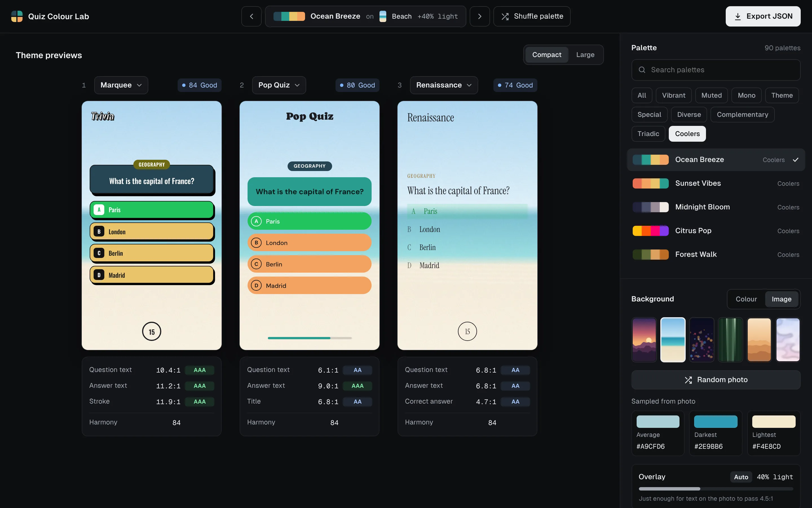Click the Overlay strength slider track
This screenshot has height=508, width=812.
click(x=716, y=489)
